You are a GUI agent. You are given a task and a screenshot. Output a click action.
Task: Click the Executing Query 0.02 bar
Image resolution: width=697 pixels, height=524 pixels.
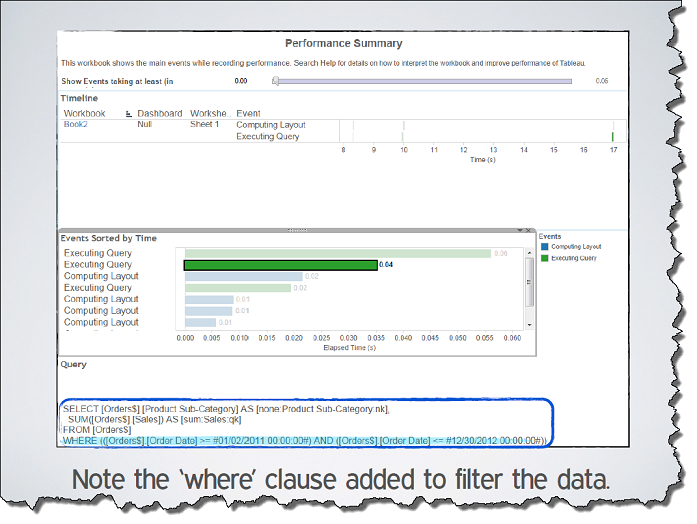tap(237, 288)
